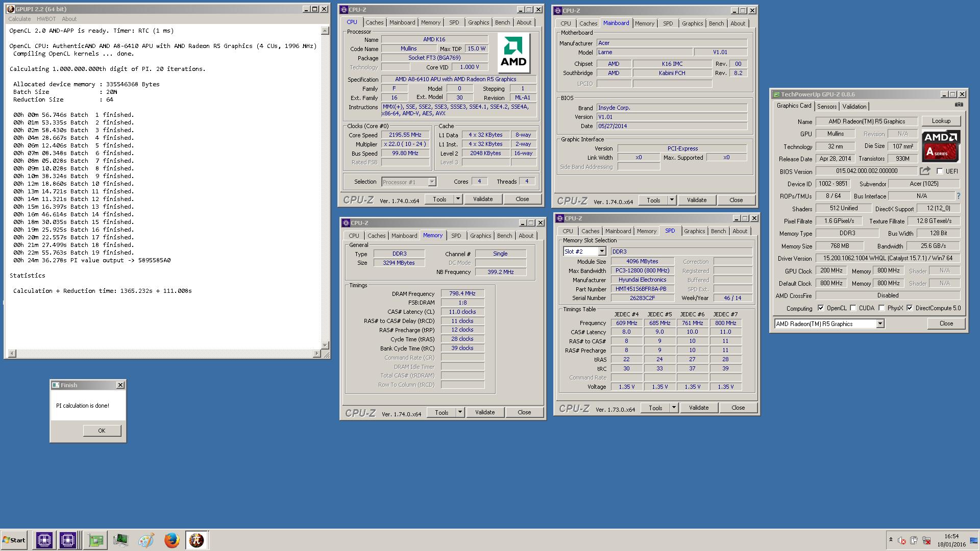Open Caches tab in CPU-Z CPU window

(x=374, y=22)
